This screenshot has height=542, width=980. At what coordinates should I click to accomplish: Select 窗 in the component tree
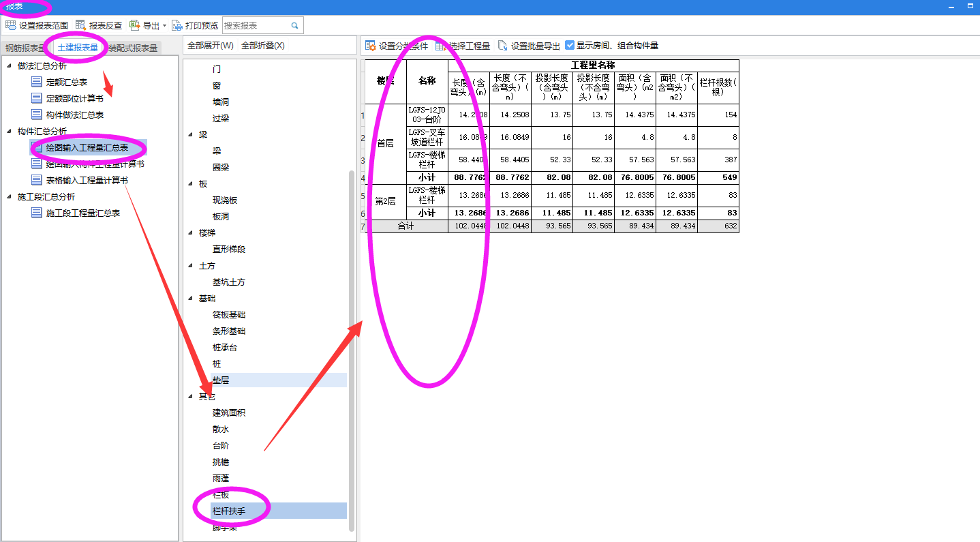[217, 85]
